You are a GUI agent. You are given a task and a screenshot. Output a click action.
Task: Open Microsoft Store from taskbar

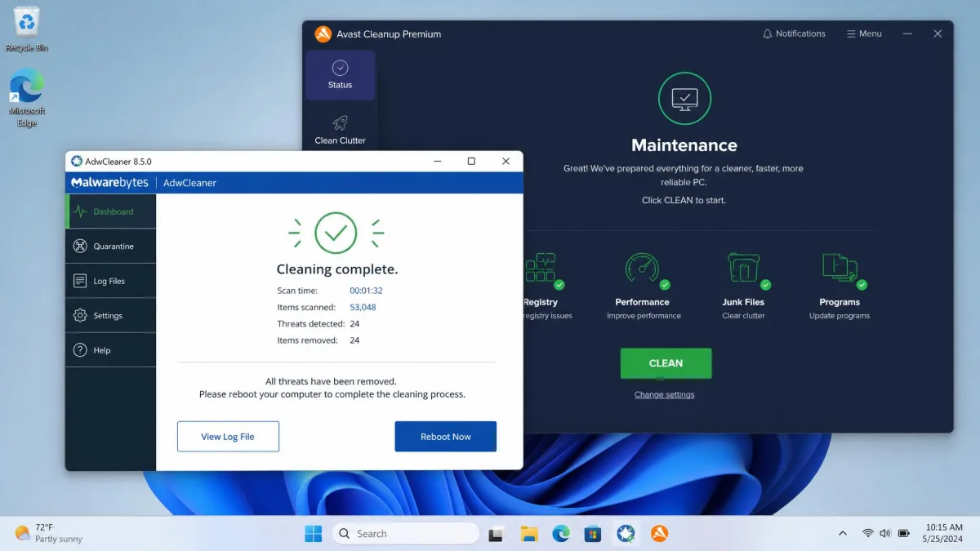coord(593,534)
